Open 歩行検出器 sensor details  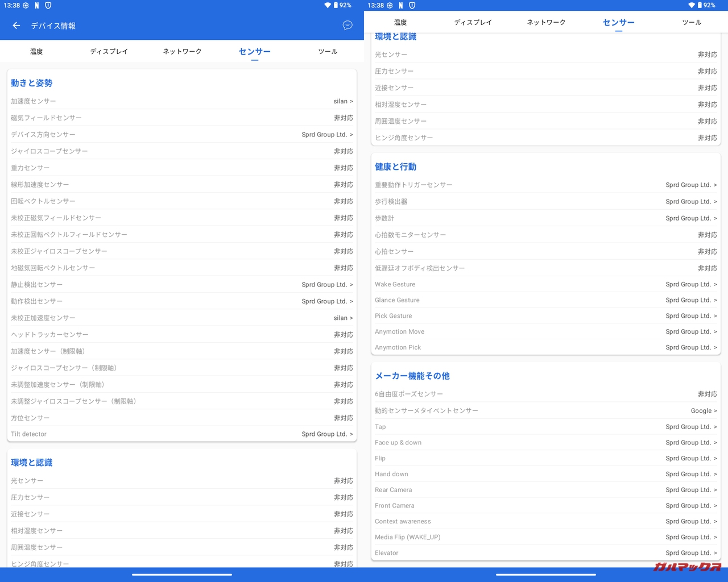546,202
